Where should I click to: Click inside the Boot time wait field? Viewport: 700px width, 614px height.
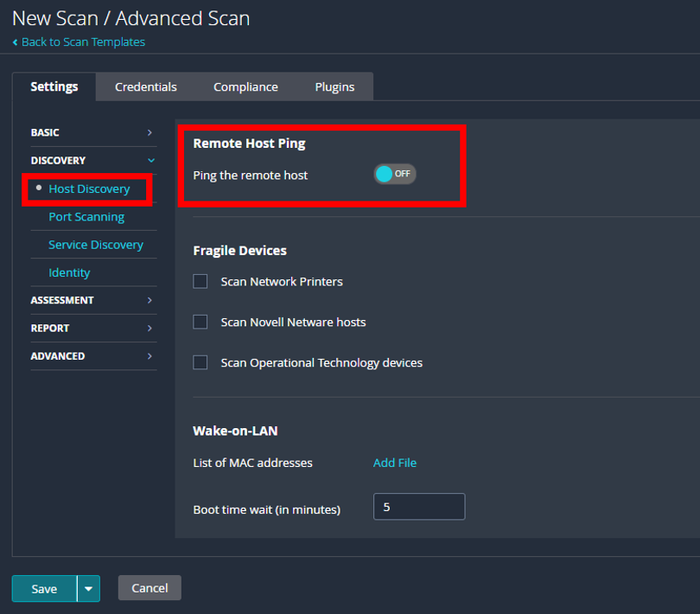click(419, 506)
